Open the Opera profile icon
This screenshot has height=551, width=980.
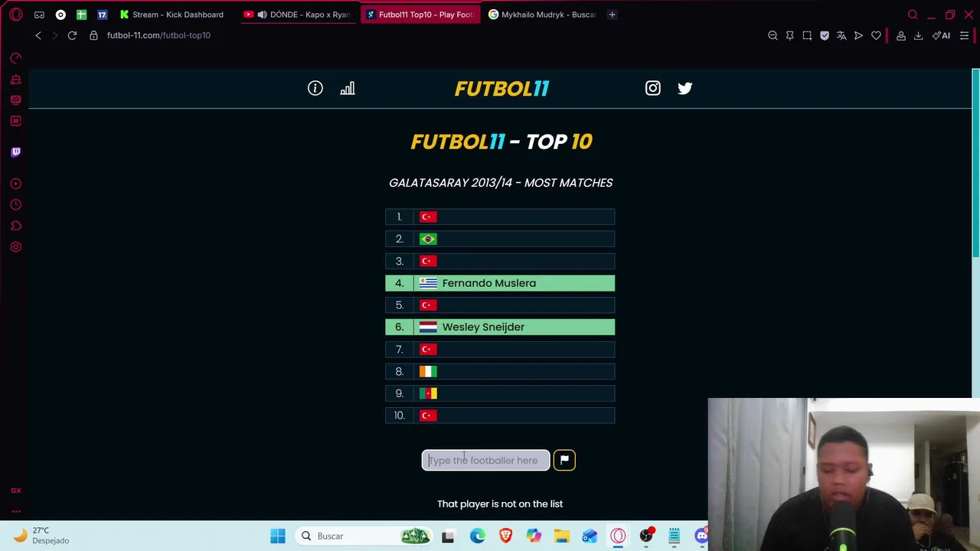901,35
